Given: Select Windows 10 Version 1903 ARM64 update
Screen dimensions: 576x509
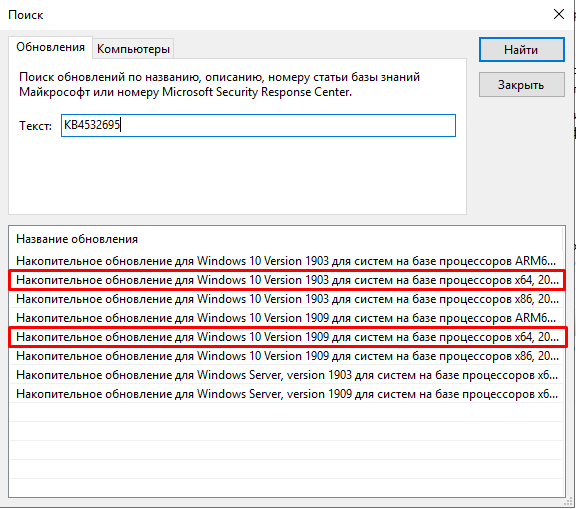Looking at the screenshot, I should click(x=287, y=261).
